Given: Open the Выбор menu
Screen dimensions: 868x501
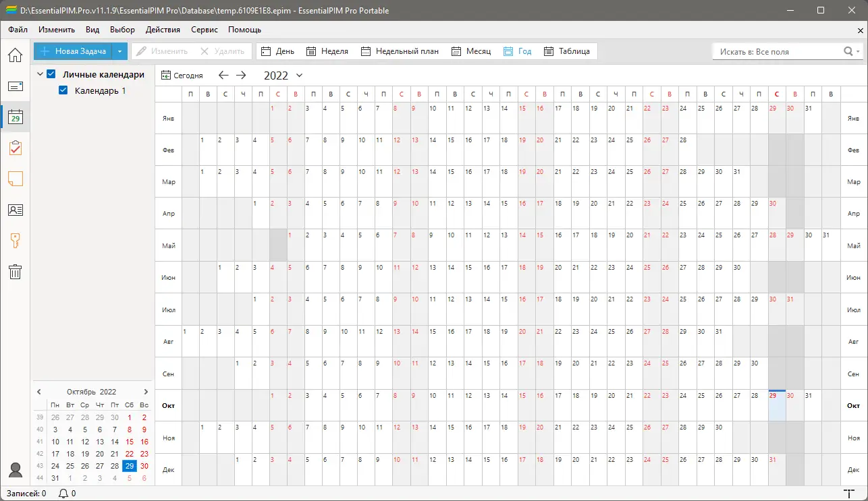Looking at the screenshot, I should (122, 30).
